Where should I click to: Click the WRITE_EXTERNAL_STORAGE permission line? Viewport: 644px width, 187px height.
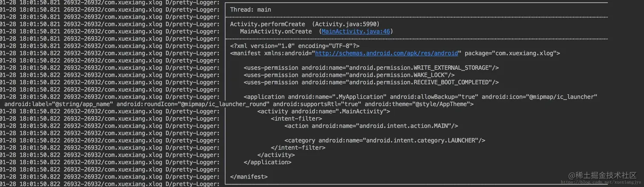pos(371,68)
